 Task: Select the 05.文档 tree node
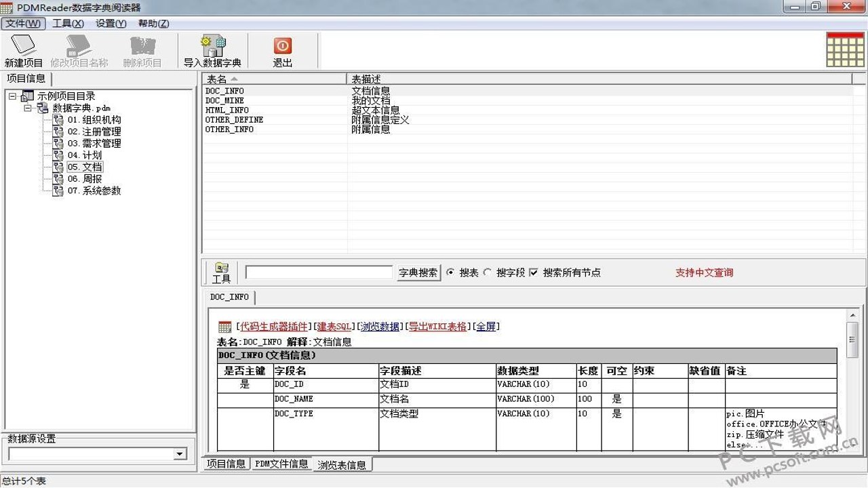click(85, 167)
